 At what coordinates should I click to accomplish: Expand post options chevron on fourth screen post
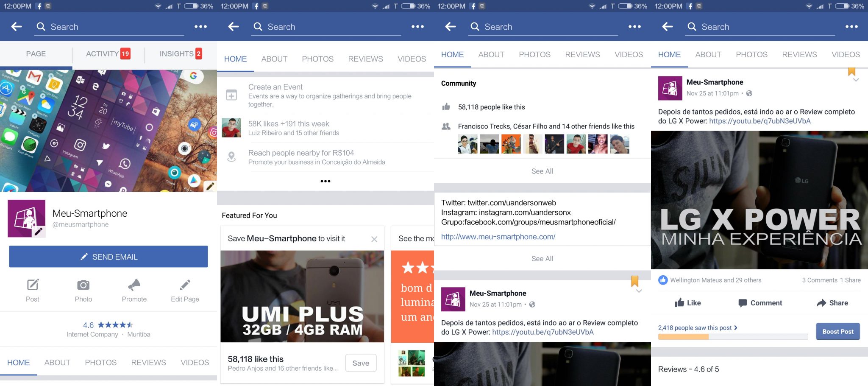click(x=856, y=80)
